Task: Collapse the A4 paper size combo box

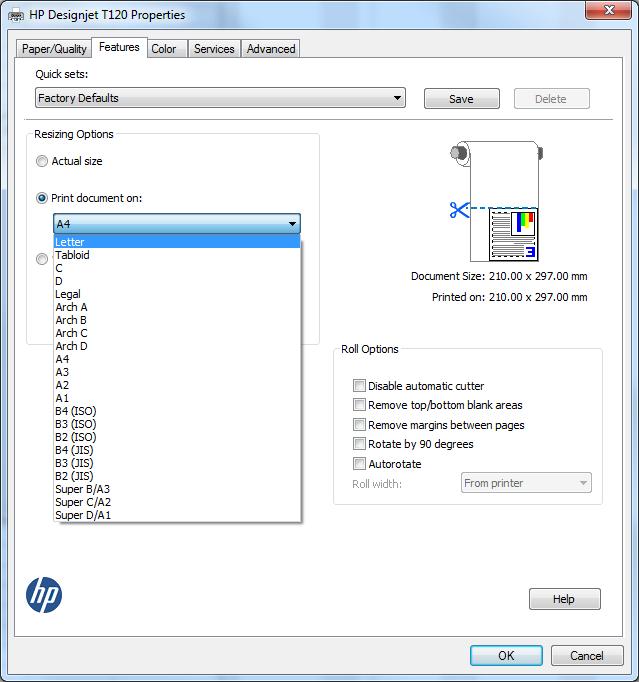Action: click(177, 224)
